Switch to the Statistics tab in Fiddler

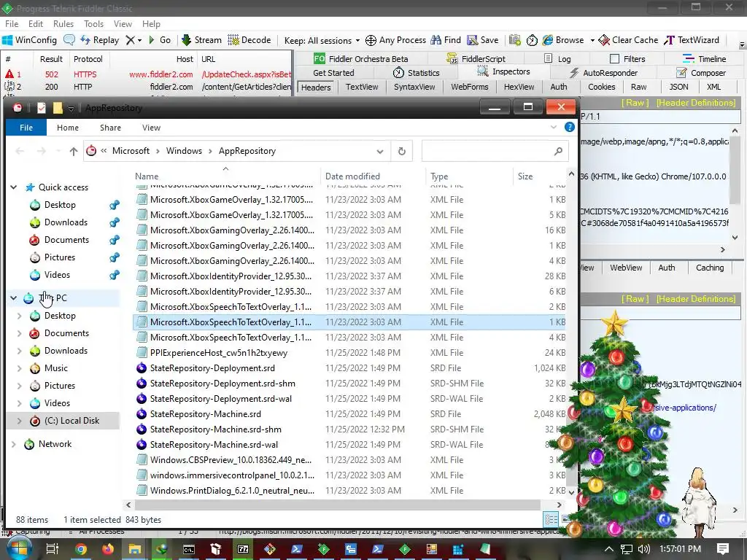416,73
